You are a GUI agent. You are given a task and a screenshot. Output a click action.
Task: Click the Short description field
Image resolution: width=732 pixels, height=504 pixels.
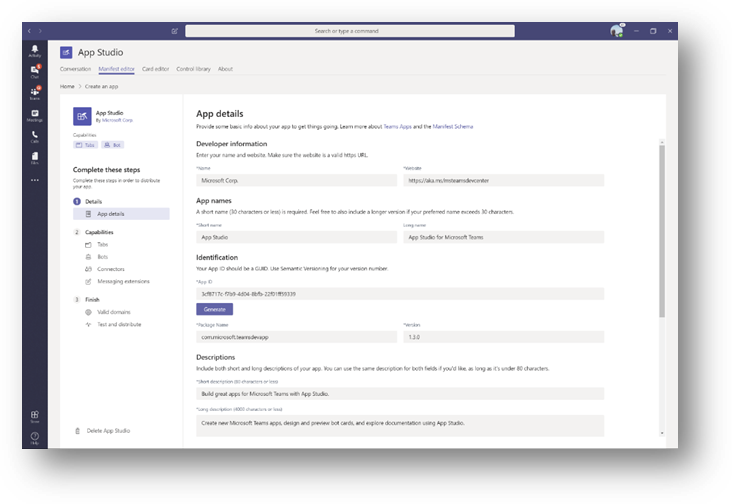[x=400, y=394]
